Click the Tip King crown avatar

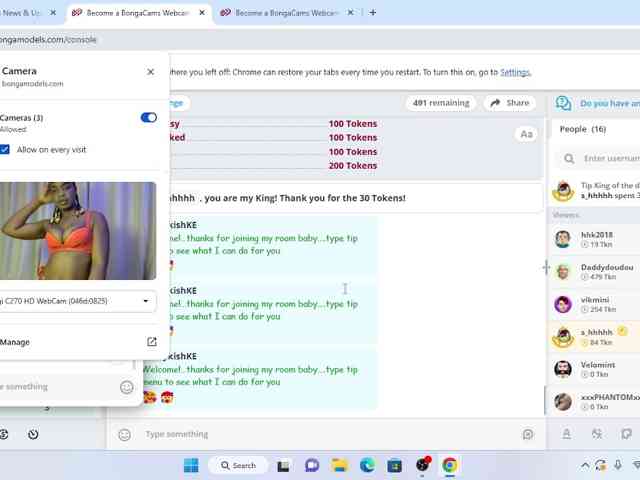[563, 191]
